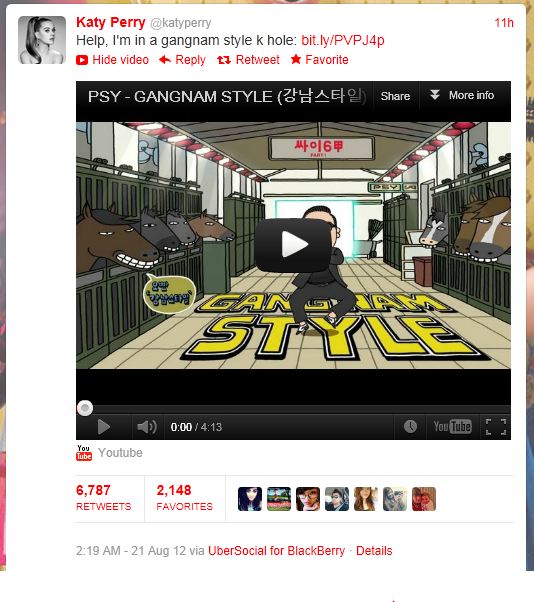Viewport: 534px width, 602px height.
Task: Enter fullscreen mode
Action: point(496,427)
